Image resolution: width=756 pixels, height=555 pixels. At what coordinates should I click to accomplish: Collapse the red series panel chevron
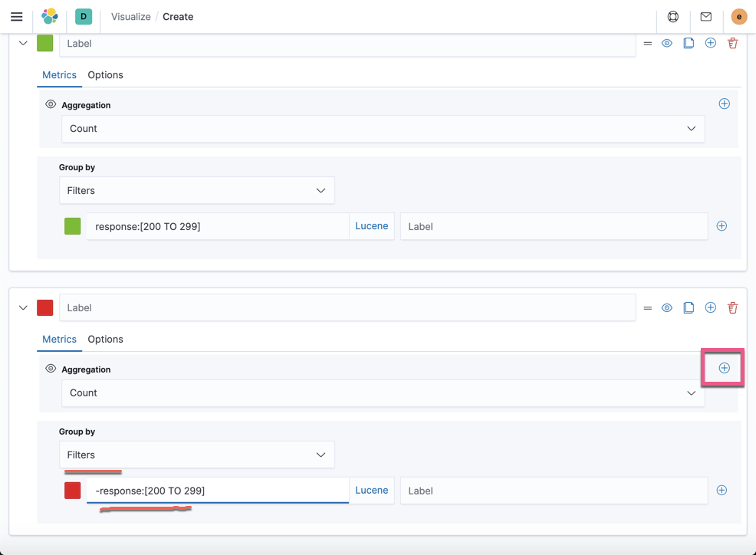[23, 307]
